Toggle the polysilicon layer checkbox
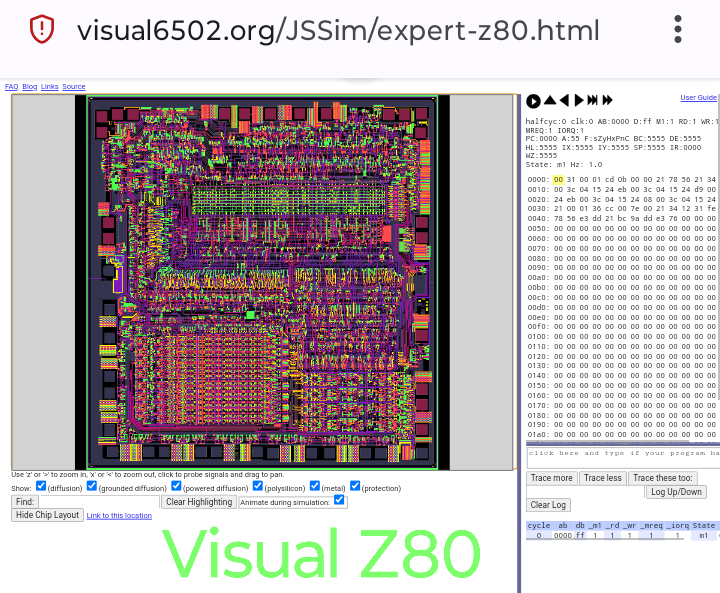Viewport: 720px width, 593px height. point(258,486)
